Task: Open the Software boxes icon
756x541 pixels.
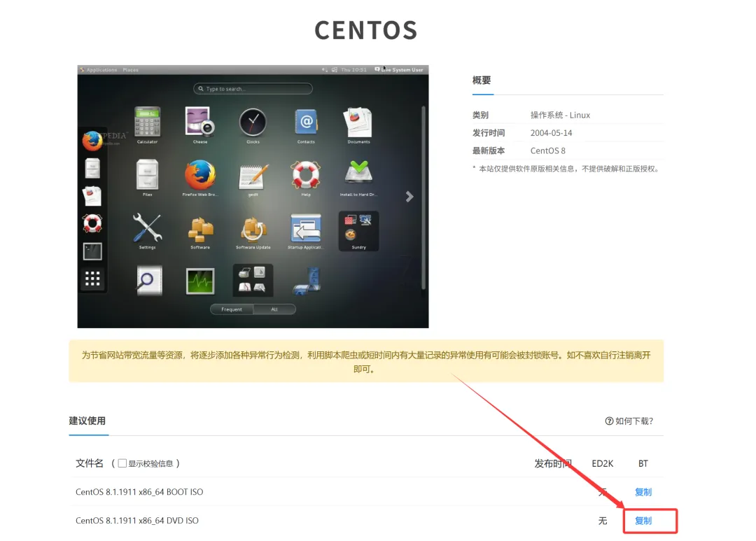Action: [200, 230]
